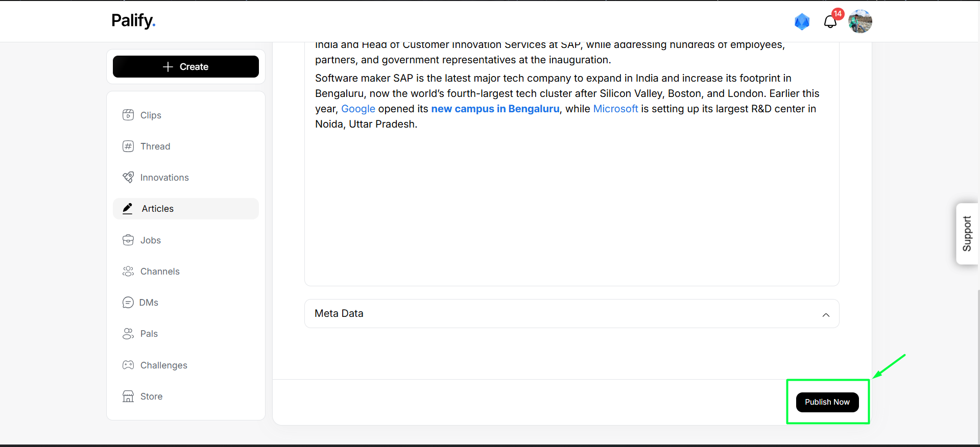Click the Pals people icon
Viewport: 980px width, 447px height.
click(x=128, y=334)
